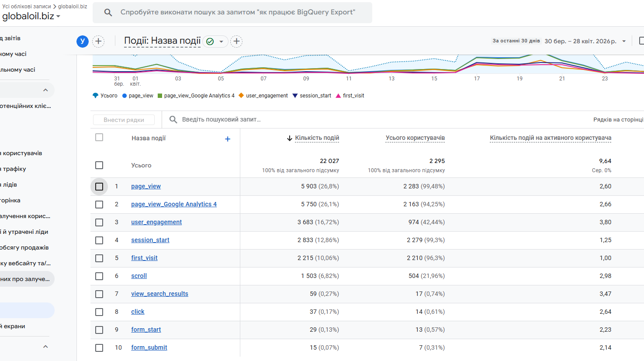Sort by Усього користувачів column header
The width and height of the screenshot is (644, 361).
(415, 138)
